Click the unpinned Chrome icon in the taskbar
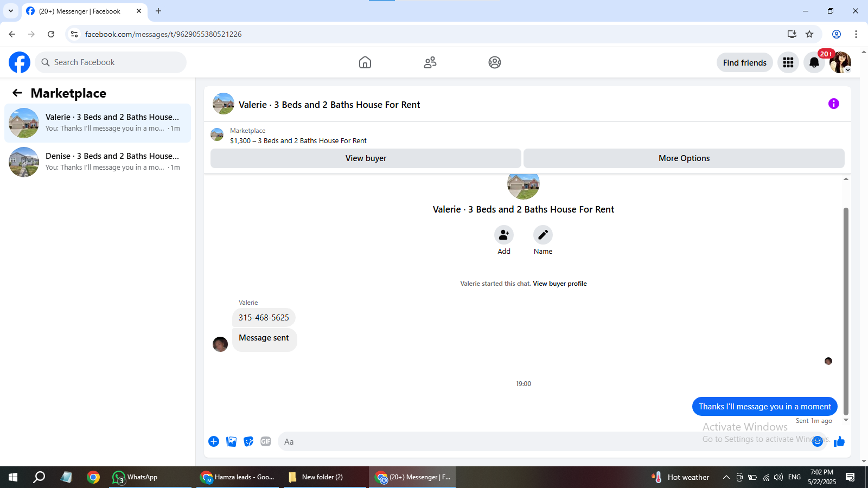 coord(93,477)
